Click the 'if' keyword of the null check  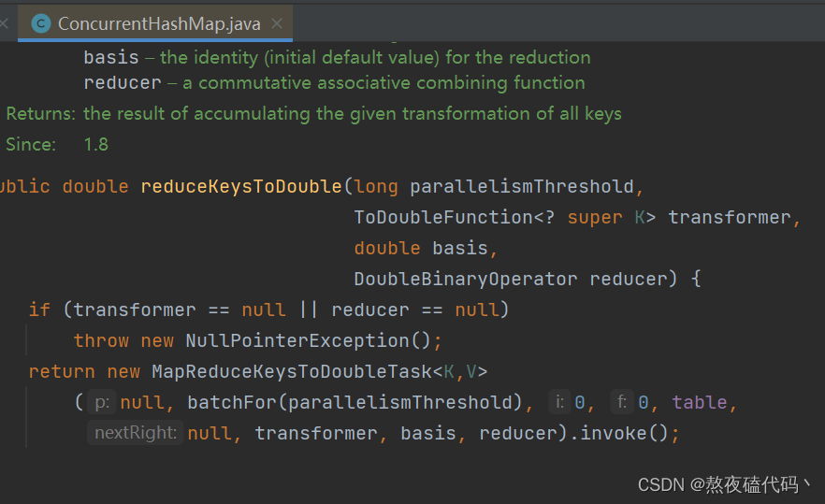(x=39, y=310)
